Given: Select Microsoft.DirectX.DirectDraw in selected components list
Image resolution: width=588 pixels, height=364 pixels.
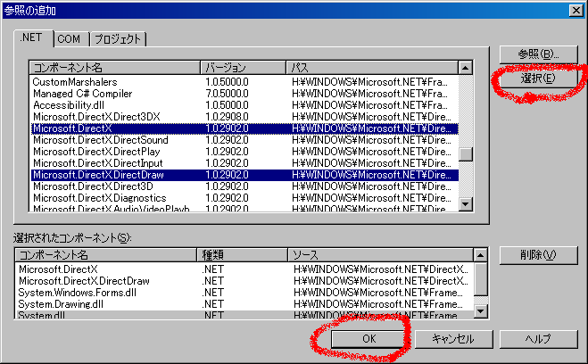Looking at the screenshot, I should 244,281.
